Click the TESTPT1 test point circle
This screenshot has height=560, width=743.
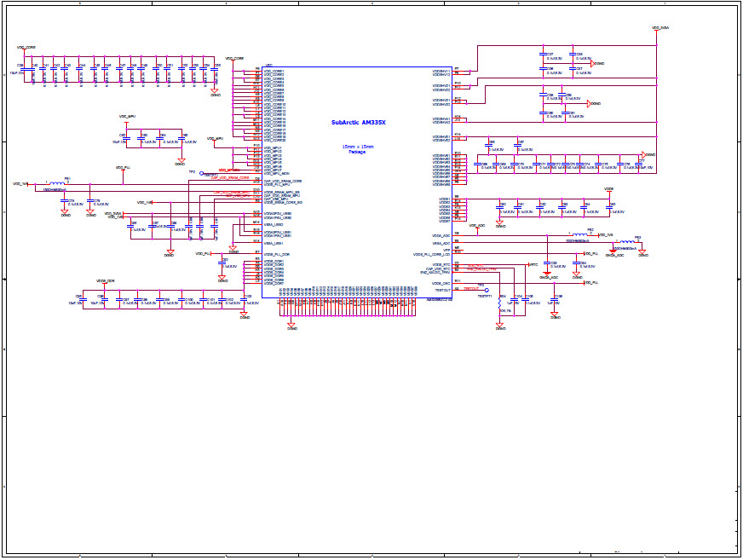click(487, 290)
